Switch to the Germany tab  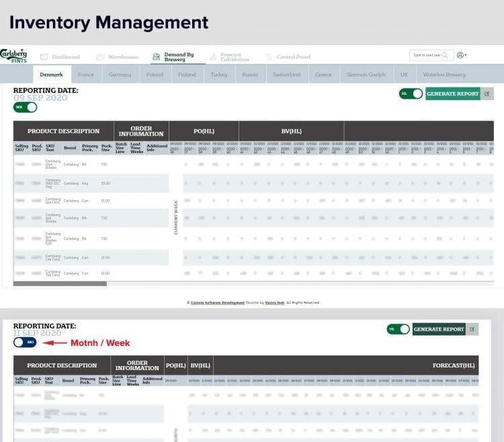click(120, 75)
